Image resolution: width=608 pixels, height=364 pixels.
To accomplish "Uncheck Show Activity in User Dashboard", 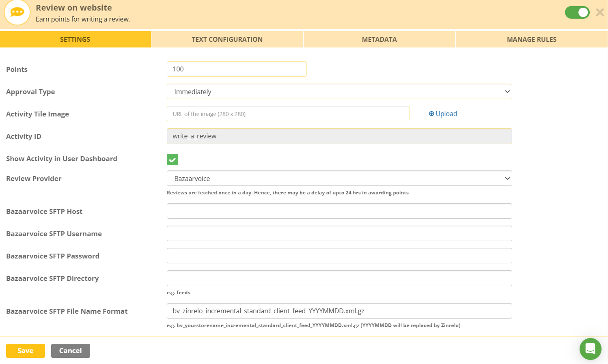I will [172, 159].
